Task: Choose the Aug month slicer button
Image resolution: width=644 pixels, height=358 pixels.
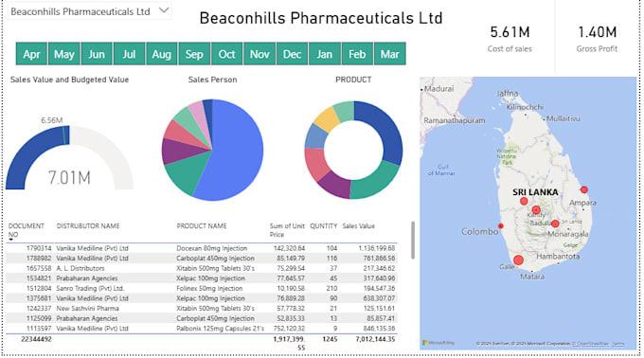Action: [161, 54]
